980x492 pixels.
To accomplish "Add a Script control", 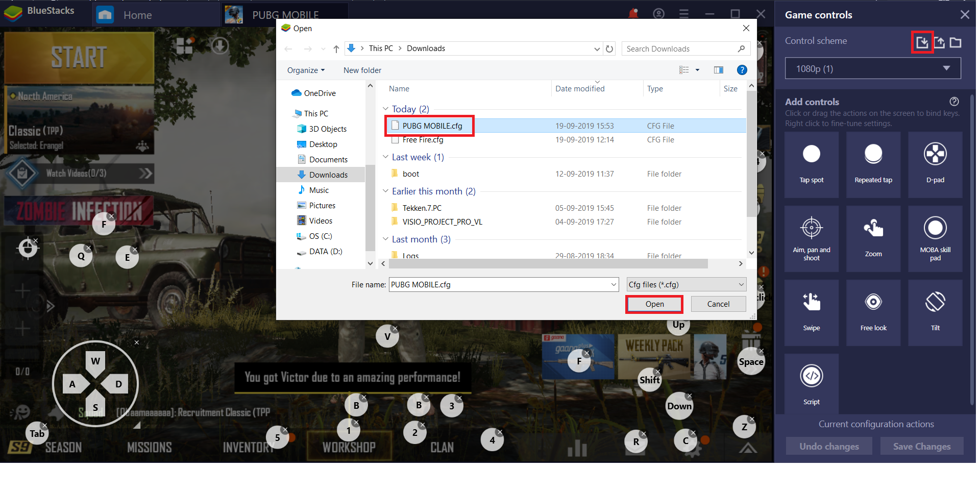I will [812, 384].
